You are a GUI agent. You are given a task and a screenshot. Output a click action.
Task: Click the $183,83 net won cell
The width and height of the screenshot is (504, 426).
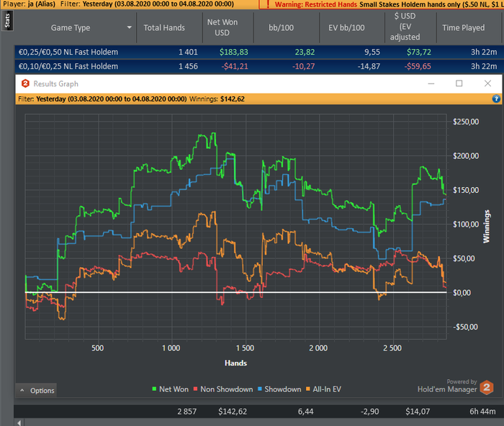pos(234,52)
